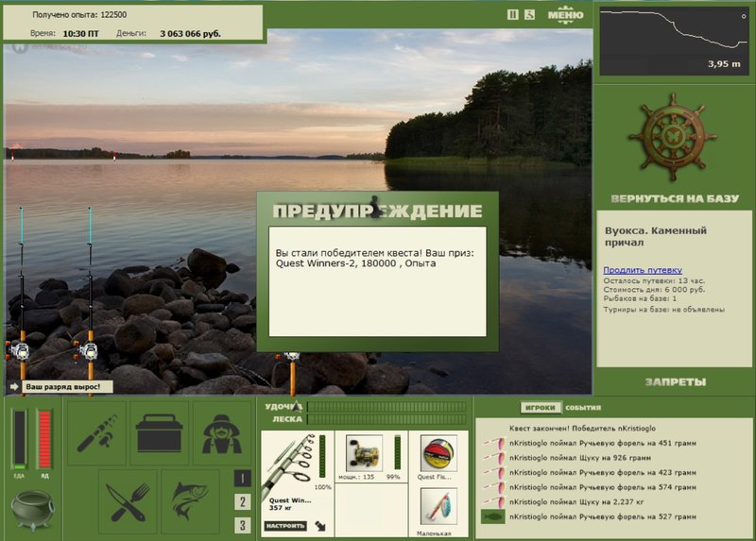Image resolution: width=756 pixels, height=541 pixels.
Task: Click the swap arrow next to НАСТРОИТЬ
Action: (x=320, y=526)
